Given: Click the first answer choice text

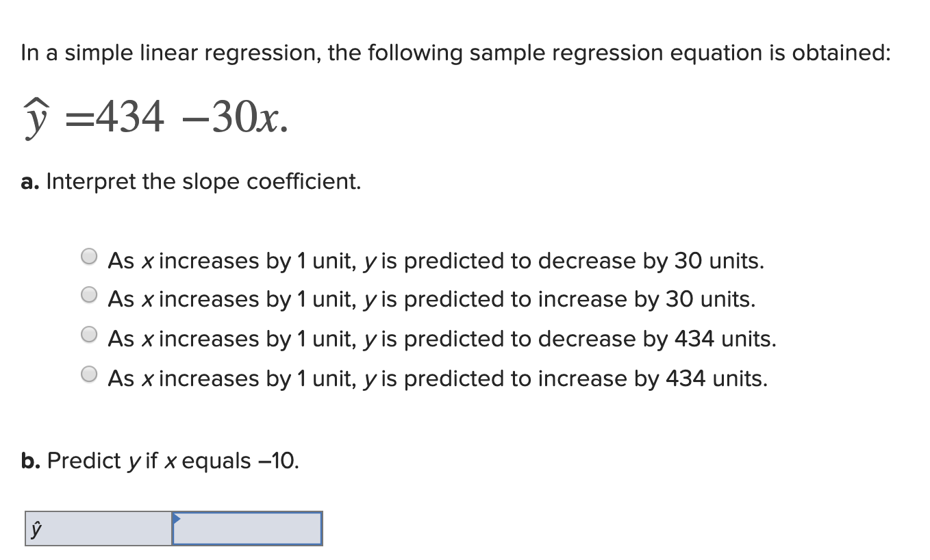Looking at the screenshot, I should (x=435, y=261).
